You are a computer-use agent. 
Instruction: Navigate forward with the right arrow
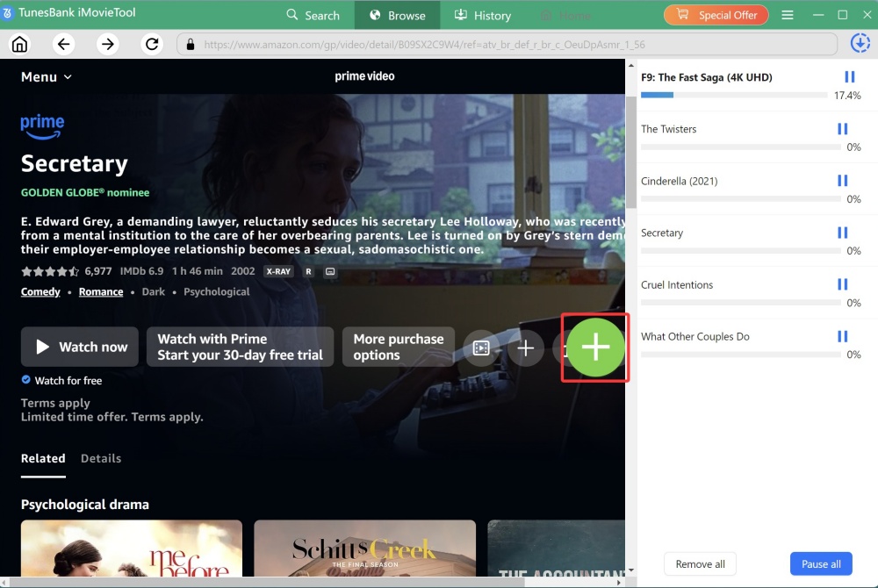click(x=107, y=45)
